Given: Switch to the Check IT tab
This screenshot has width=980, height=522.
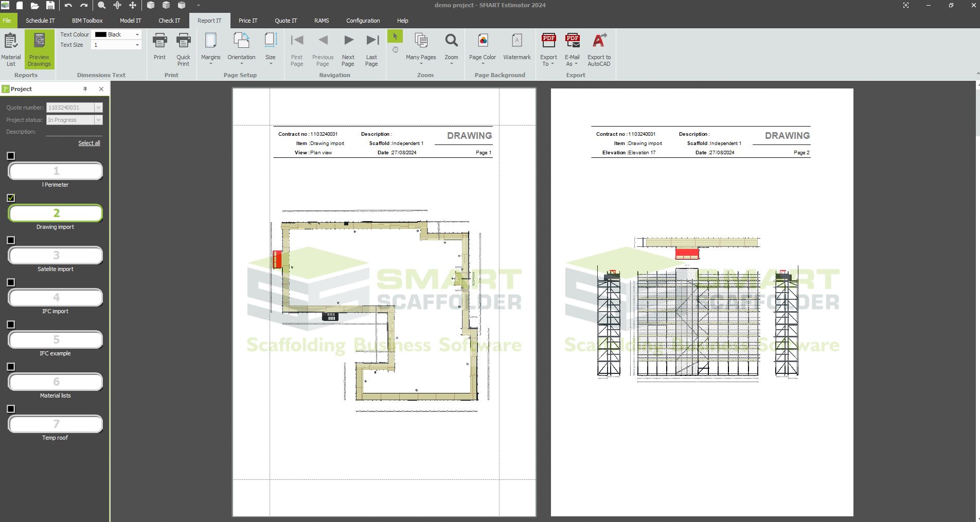Looking at the screenshot, I should [169, 21].
